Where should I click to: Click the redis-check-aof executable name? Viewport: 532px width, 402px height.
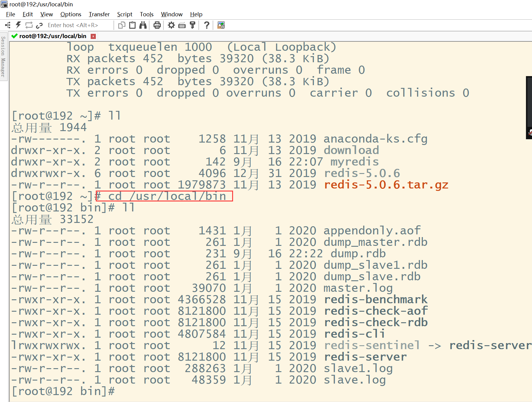tap(376, 311)
